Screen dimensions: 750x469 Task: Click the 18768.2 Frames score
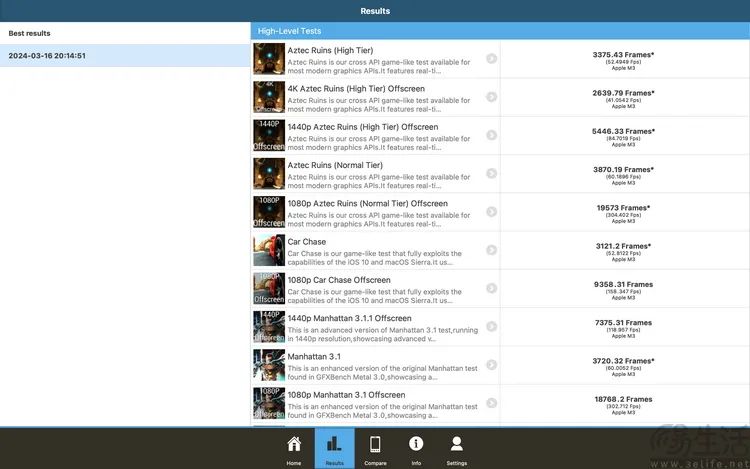[x=623, y=399]
